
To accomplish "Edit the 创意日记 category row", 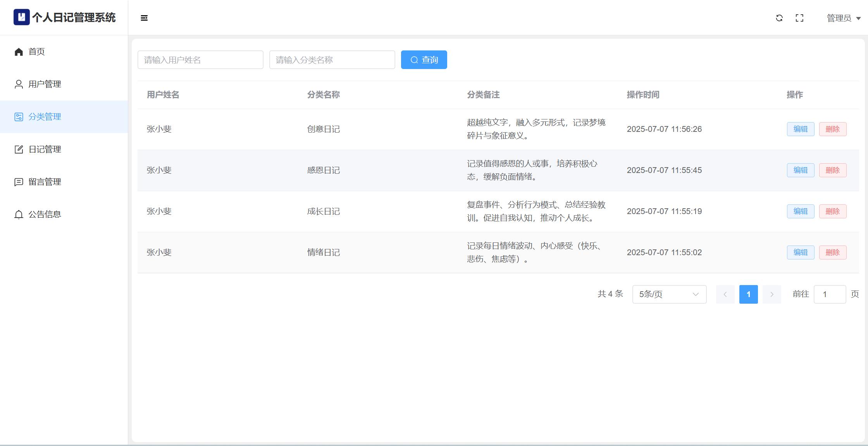I will [800, 129].
